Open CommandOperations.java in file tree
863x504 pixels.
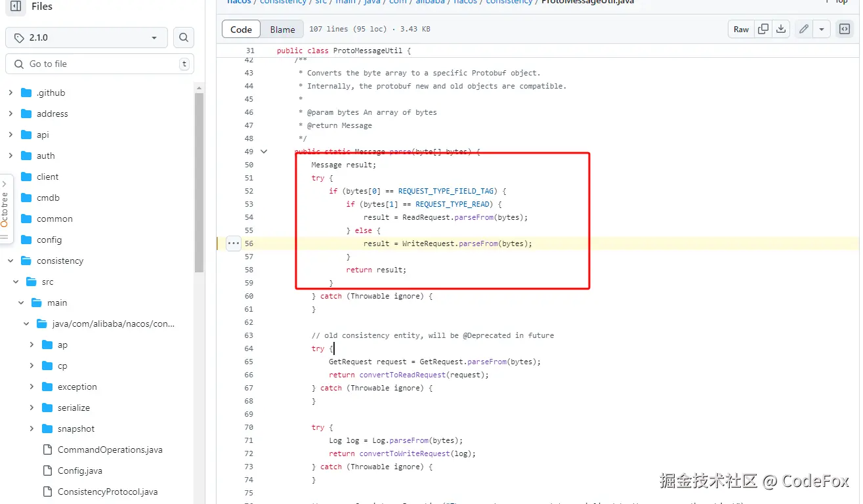click(110, 450)
